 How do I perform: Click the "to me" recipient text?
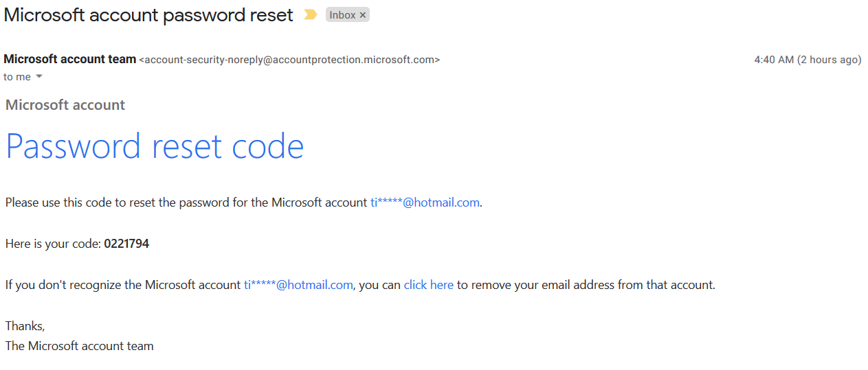click(x=17, y=77)
